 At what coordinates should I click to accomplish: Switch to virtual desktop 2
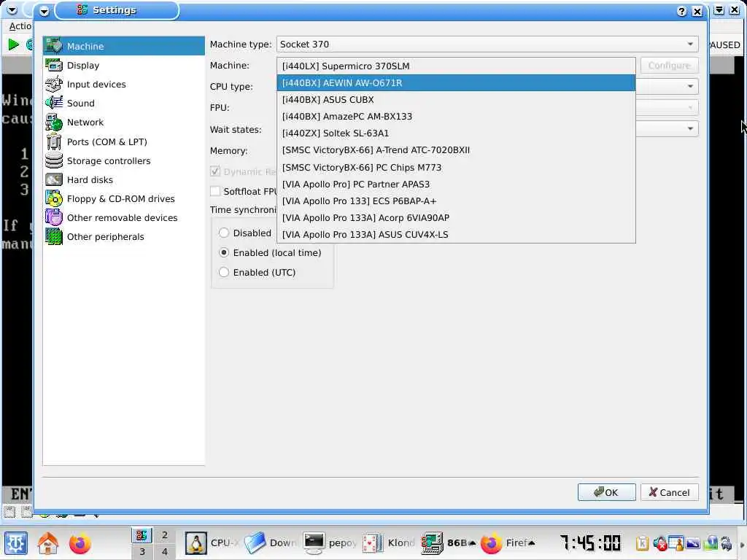[164, 534]
